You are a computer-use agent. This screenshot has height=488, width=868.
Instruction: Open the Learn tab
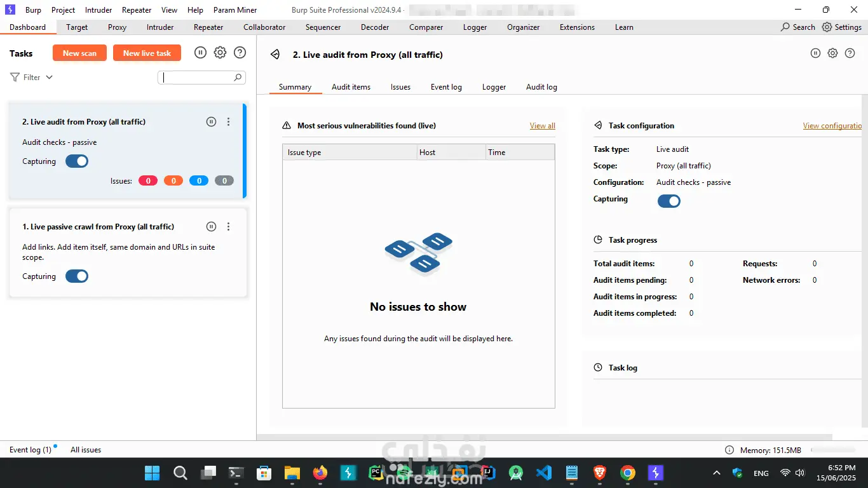[x=624, y=27]
